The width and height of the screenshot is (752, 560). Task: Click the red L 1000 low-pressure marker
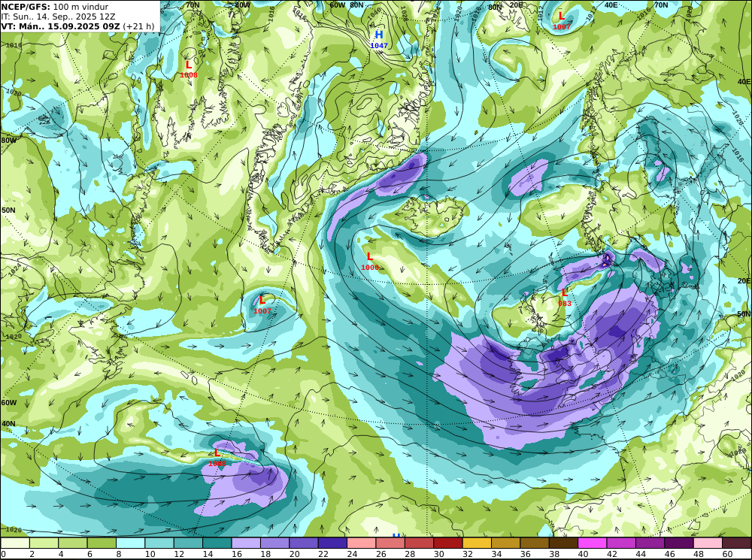370,261
